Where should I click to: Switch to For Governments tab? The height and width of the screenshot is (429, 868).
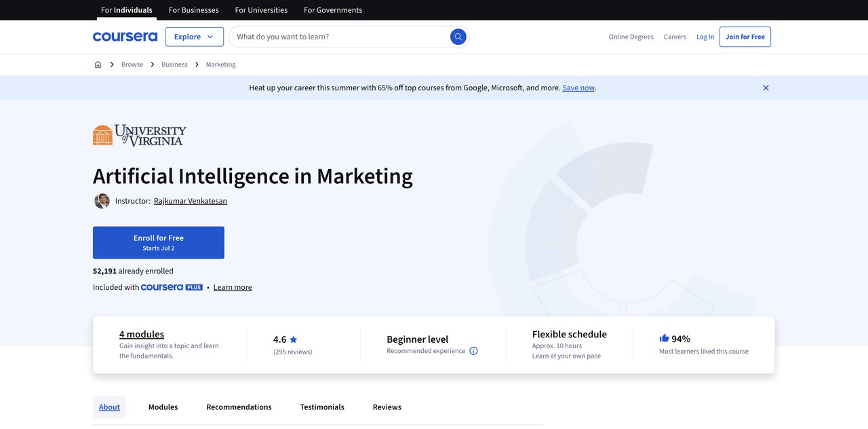click(x=333, y=10)
